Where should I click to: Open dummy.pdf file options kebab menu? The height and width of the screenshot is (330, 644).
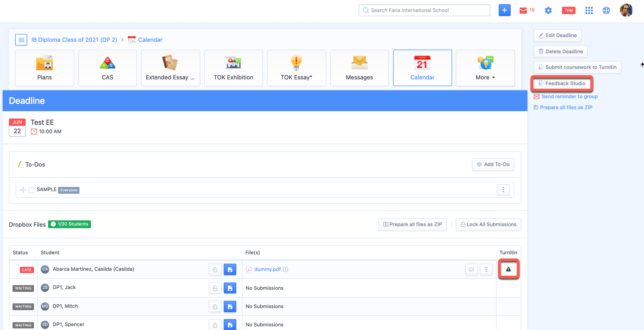(x=486, y=269)
